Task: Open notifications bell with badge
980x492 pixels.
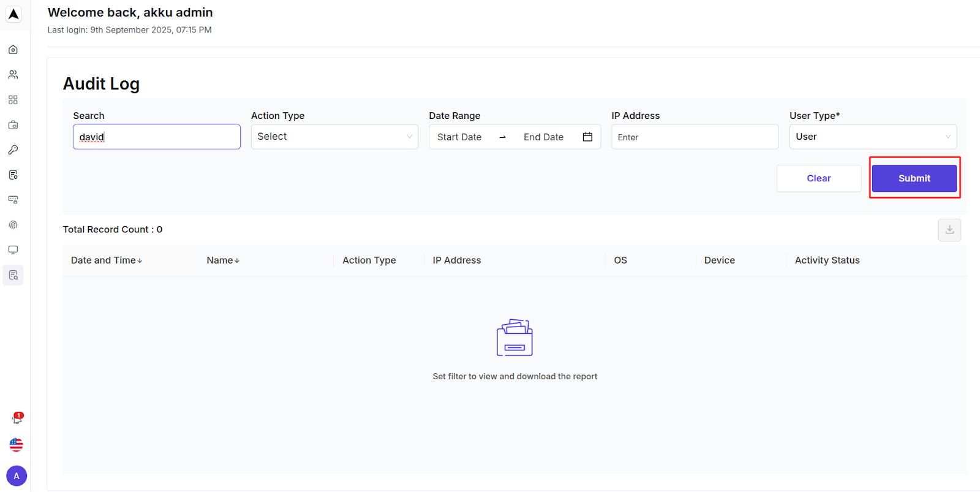Action: [17, 419]
